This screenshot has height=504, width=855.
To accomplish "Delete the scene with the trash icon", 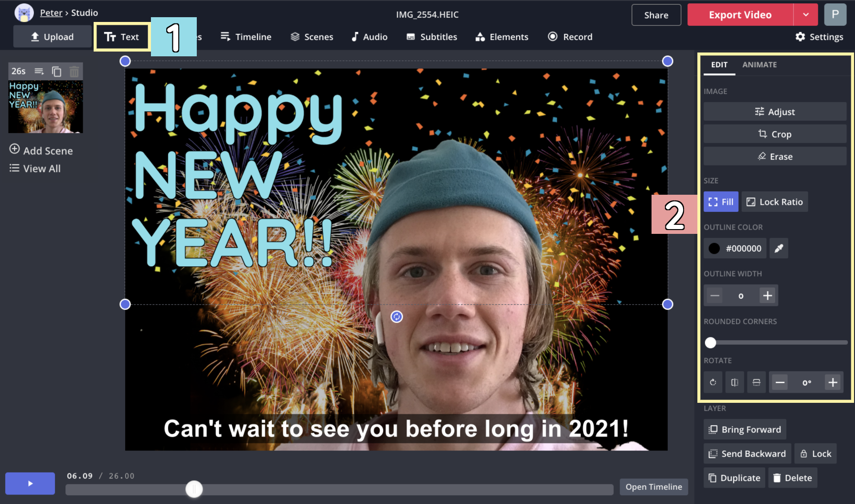I will tap(75, 71).
